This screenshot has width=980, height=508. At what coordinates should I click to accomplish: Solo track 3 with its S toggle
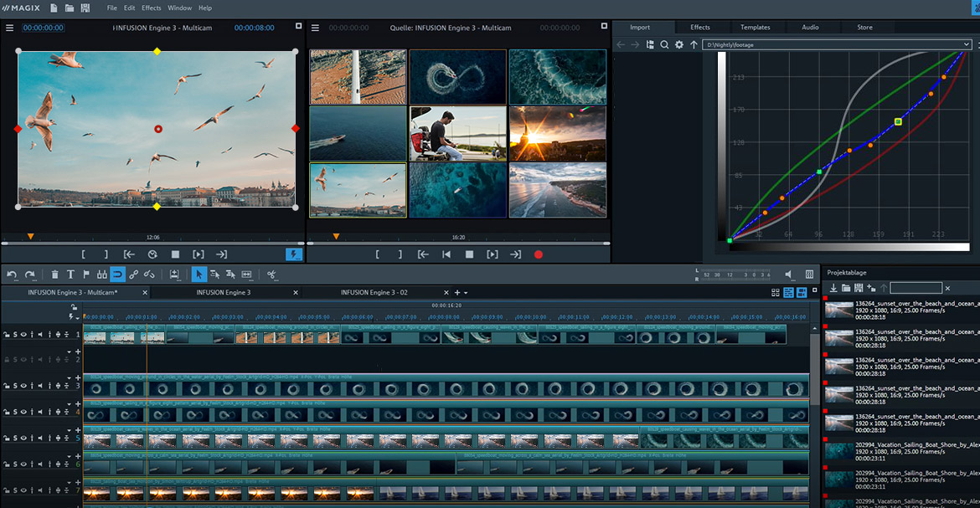click(15, 385)
